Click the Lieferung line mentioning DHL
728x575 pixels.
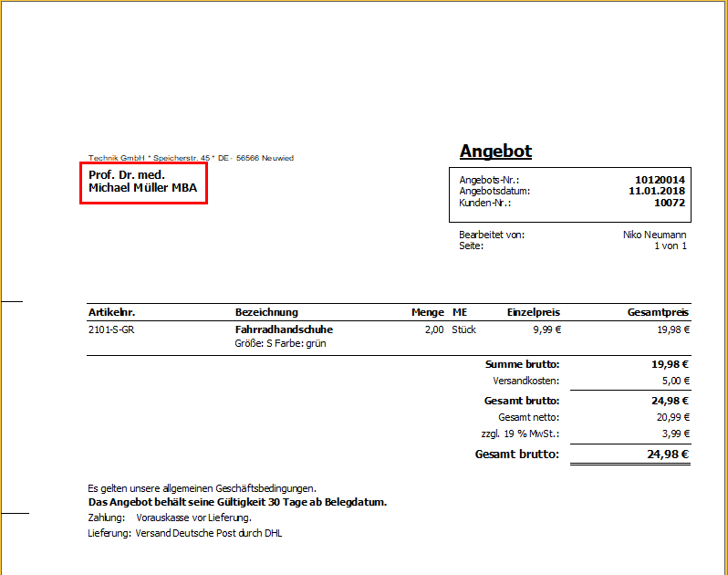(185, 533)
